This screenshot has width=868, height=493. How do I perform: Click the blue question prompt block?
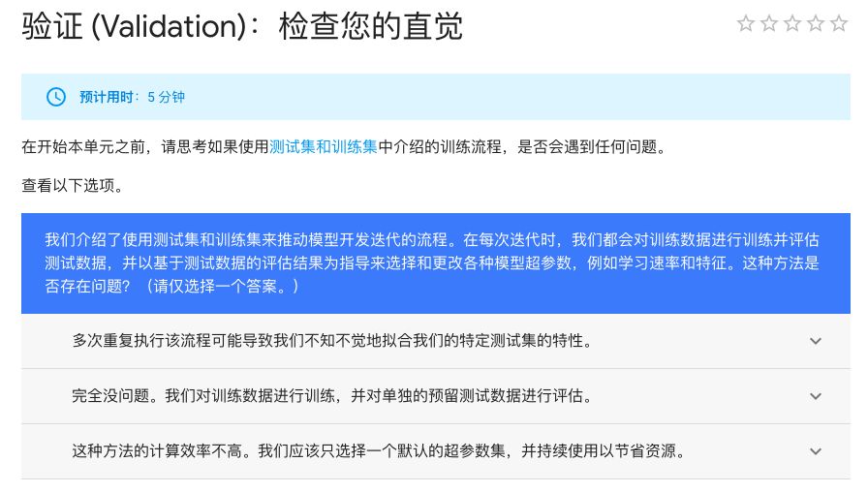[435, 262]
